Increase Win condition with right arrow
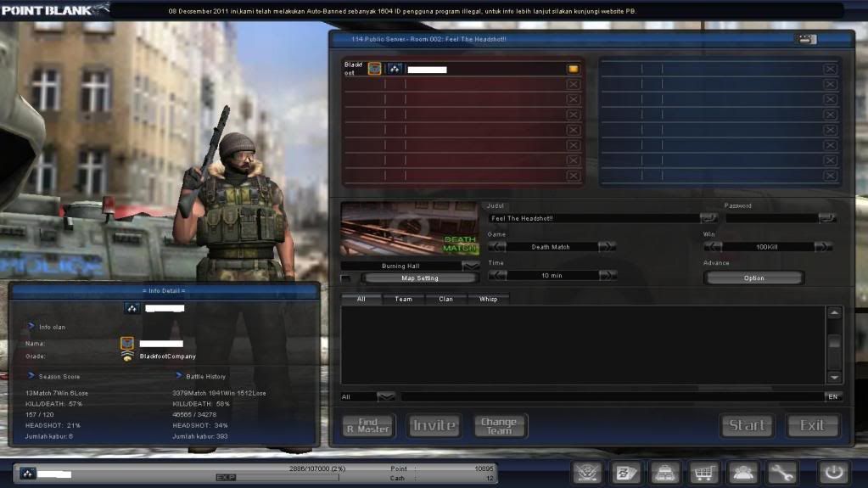The height and width of the screenshot is (488, 868). click(823, 246)
